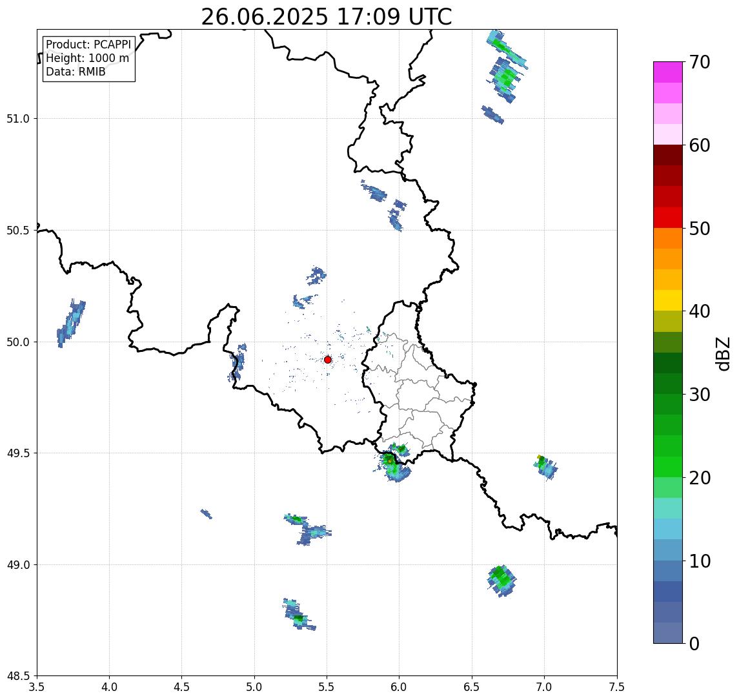Image resolution: width=739 pixels, height=700 pixels.
Task: Click the magenta top colorbar segment
Action: (x=668, y=72)
